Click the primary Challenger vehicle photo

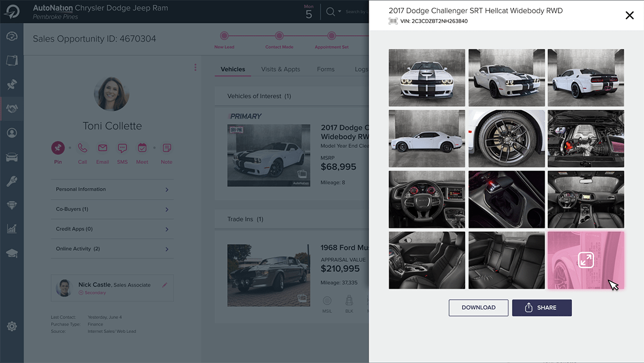click(x=269, y=156)
